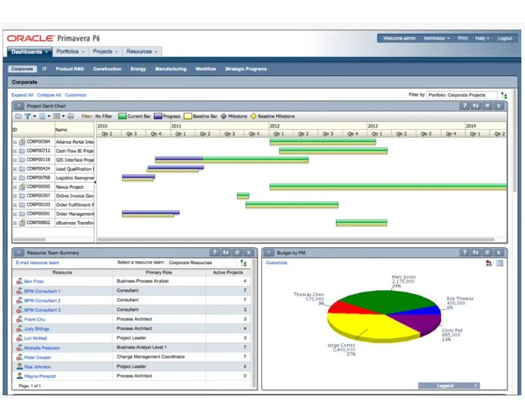Click Progress blue legend swatch
The height and width of the screenshot is (420, 525).
157,116
